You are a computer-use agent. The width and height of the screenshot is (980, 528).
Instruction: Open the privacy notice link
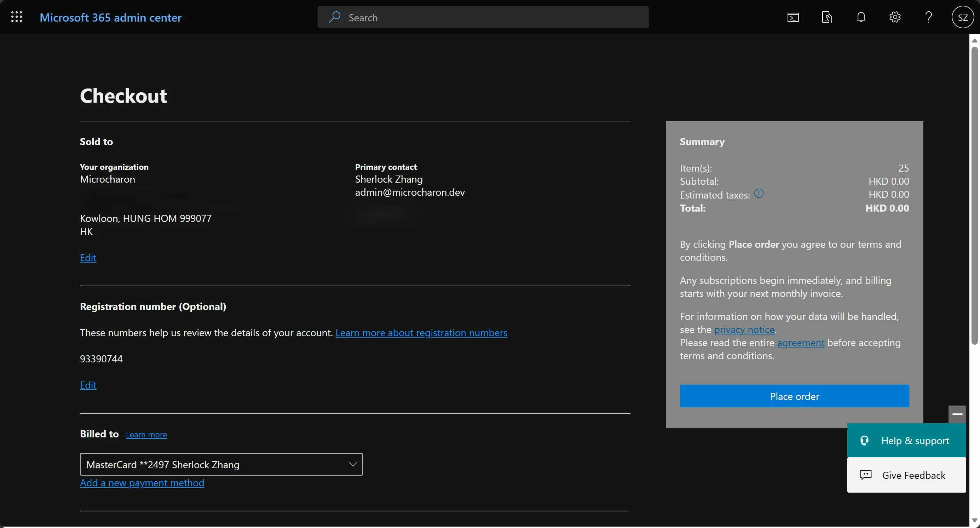pyautogui.click(x=744, y=330)
